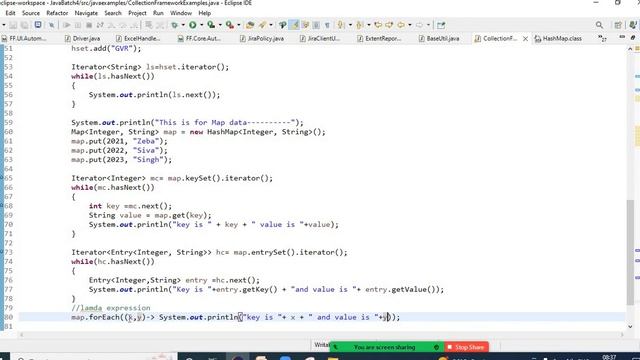Open the Project menu
The width and height of the screenshot is (640, 360).
coord(137,13)
